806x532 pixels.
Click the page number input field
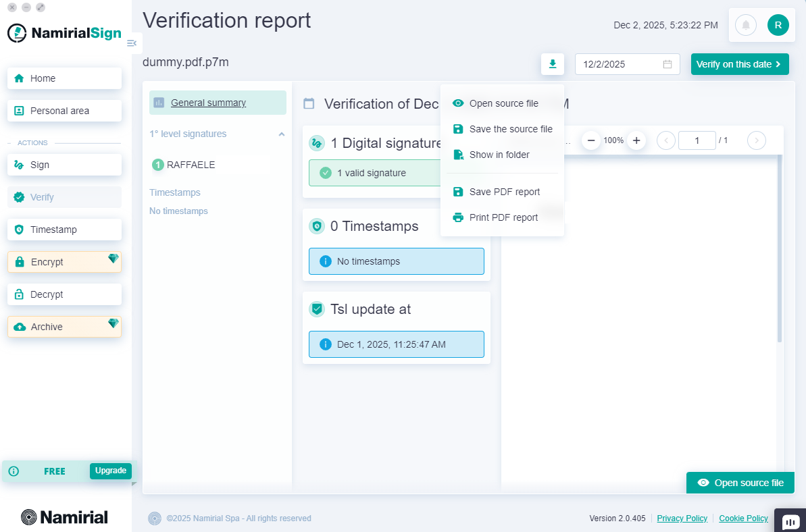(697, 140)
